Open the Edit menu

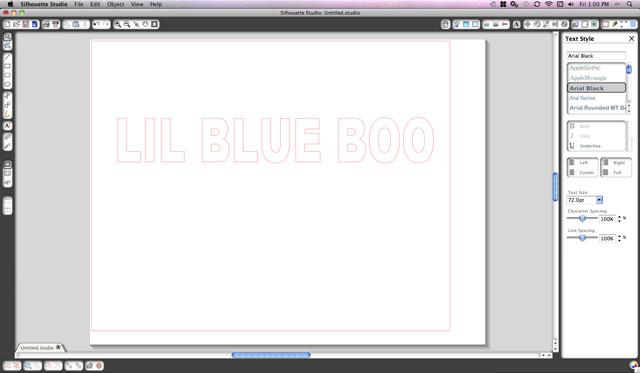[x=95, y=4]
